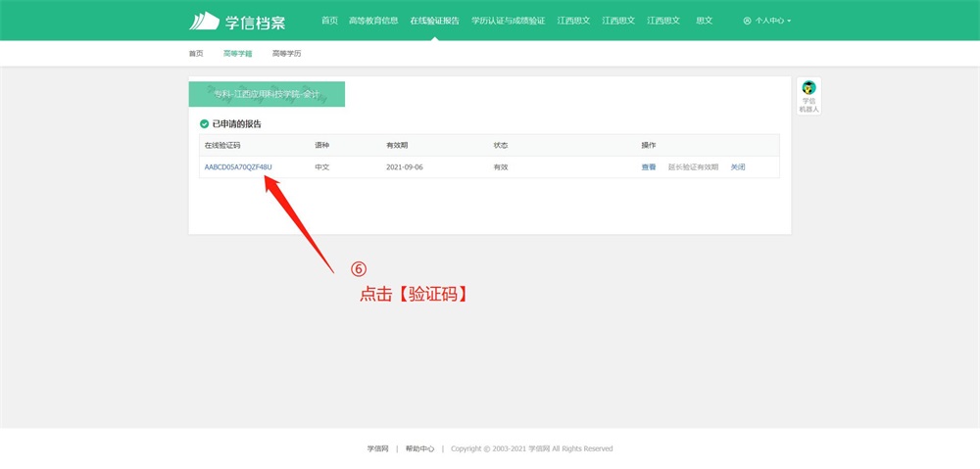Switch to the 高等学籍 tab
980x469 pixels.
(x=237, y=54)
